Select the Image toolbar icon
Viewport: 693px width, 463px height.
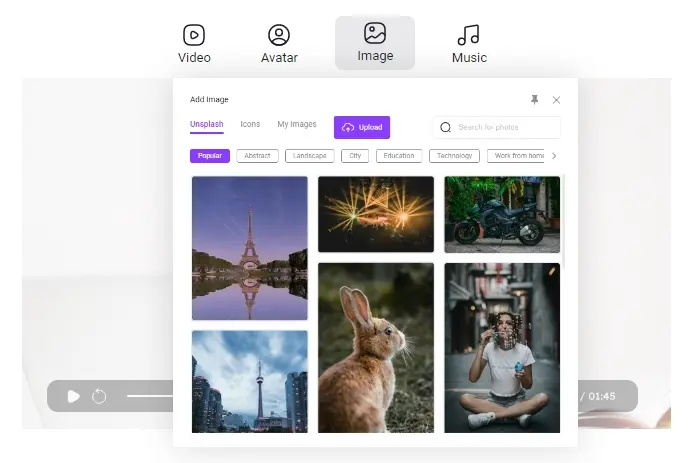375,43
